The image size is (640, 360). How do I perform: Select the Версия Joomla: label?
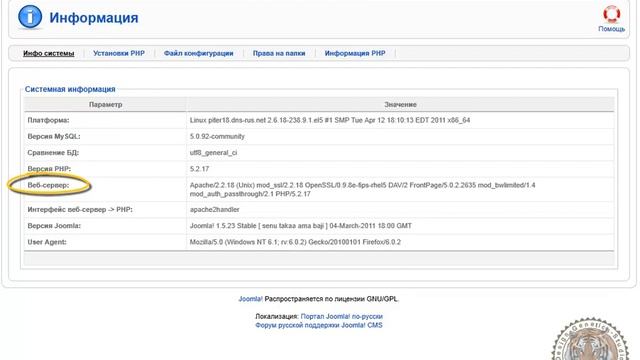tap(54, 226)
